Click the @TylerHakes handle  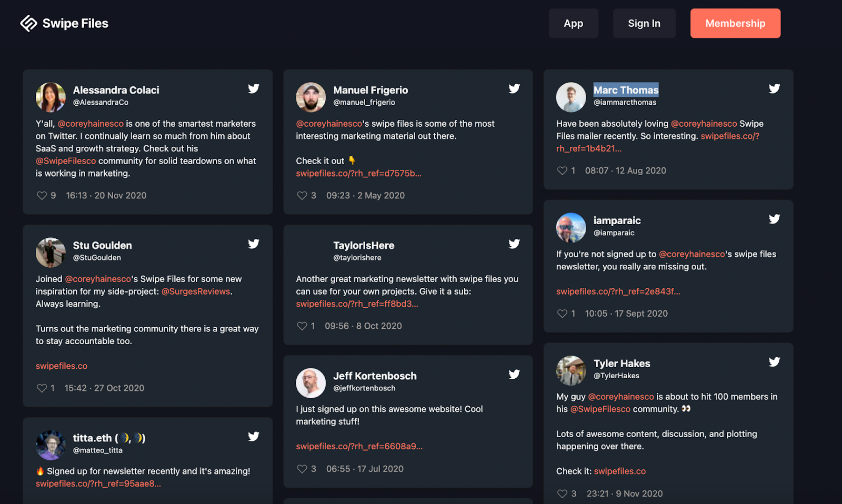616,376
